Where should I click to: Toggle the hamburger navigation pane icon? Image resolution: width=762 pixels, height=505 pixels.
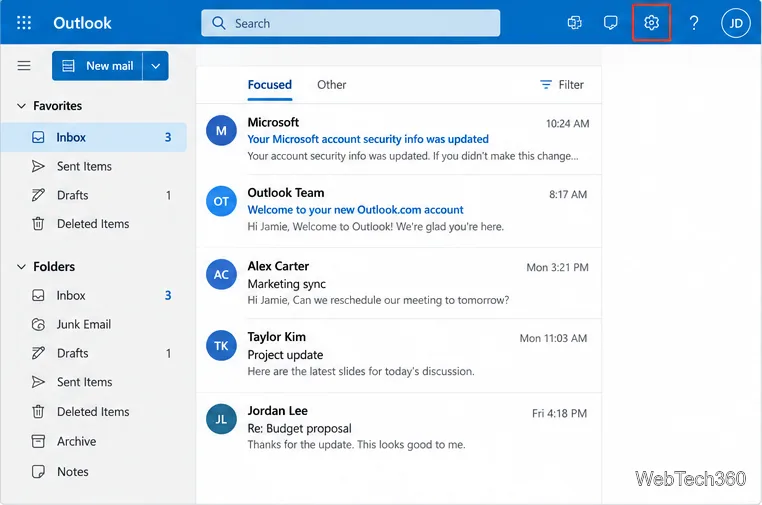24,66
